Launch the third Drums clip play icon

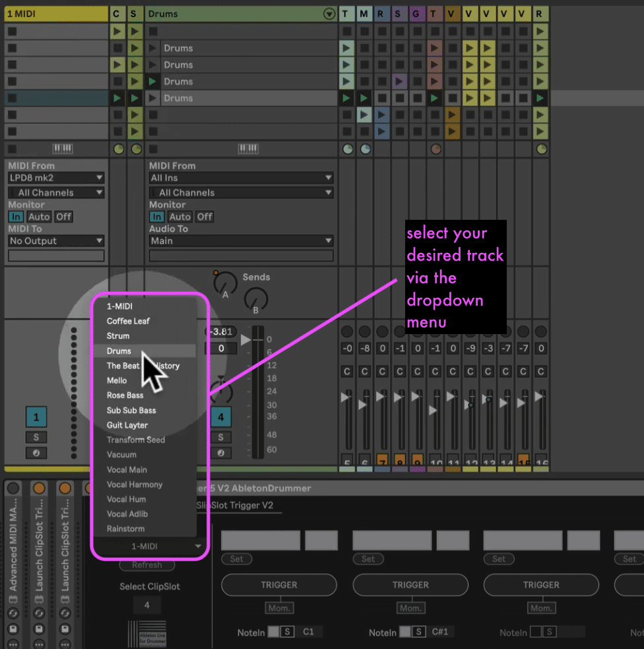[x=153, y=81]
